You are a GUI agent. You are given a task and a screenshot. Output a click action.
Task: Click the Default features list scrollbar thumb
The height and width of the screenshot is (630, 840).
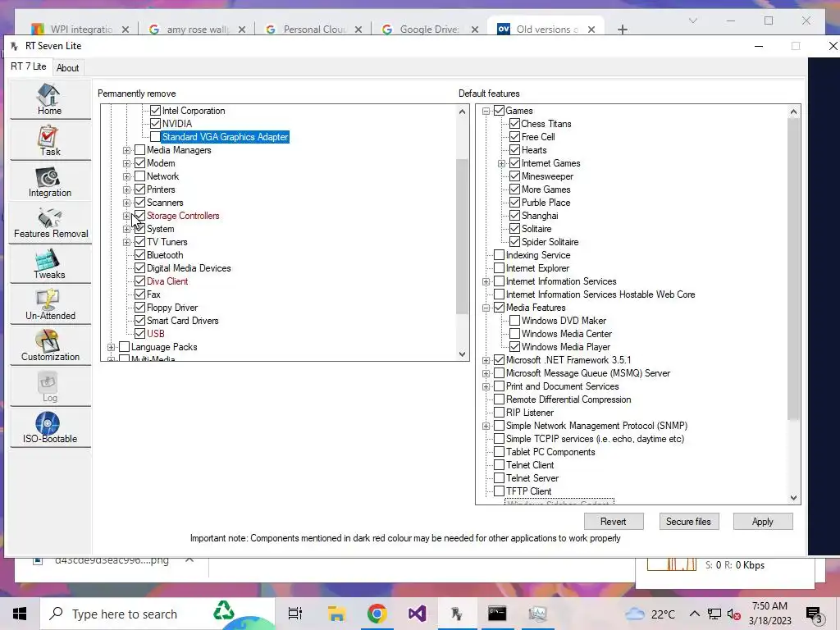pos(793,269)
